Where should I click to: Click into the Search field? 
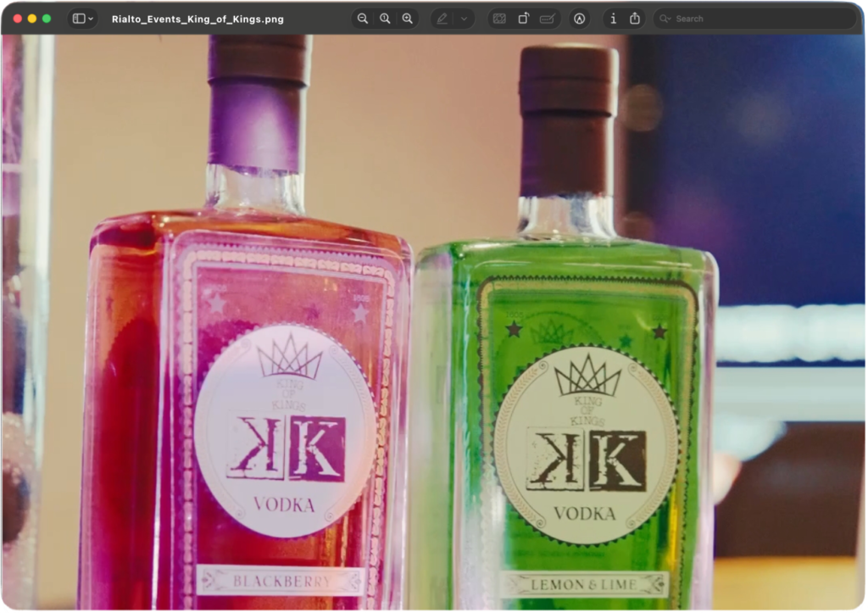759,19
